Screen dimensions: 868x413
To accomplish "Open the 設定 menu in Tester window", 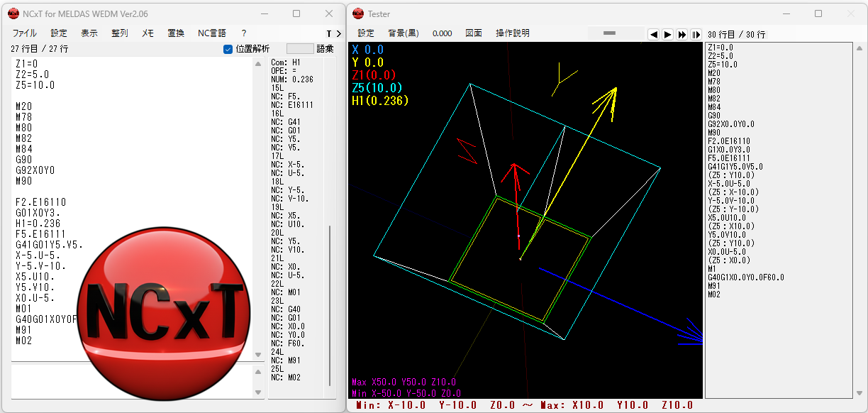I will [x=366, y=33].
